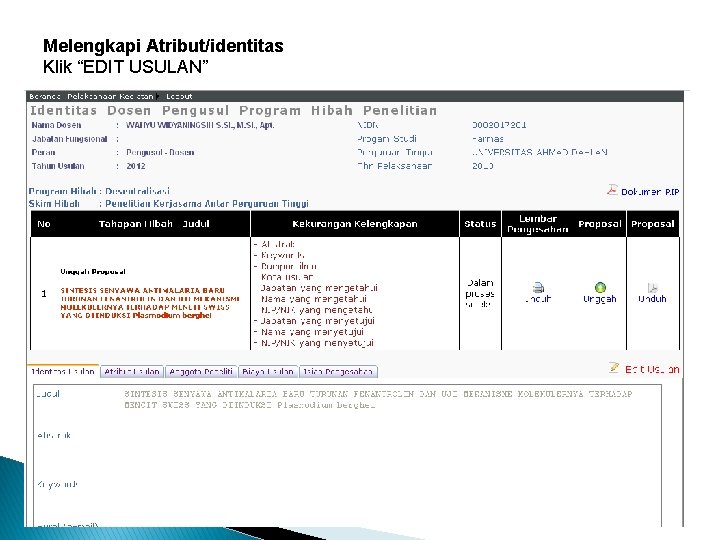Click 'Penelitian Kerjasama Antar Perguruan Tinggi' scheme text
720x540 pixels.
point(207,203)
